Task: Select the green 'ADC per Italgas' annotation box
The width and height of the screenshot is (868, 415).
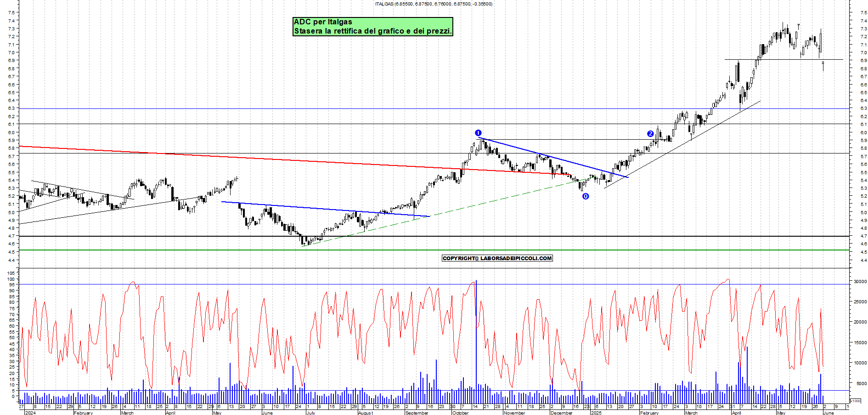Action: (372, 27)
